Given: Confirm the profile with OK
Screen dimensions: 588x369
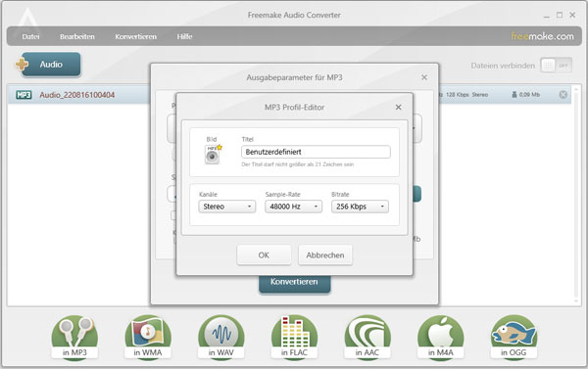Looking at the screenshot, I should pos(264,255).
